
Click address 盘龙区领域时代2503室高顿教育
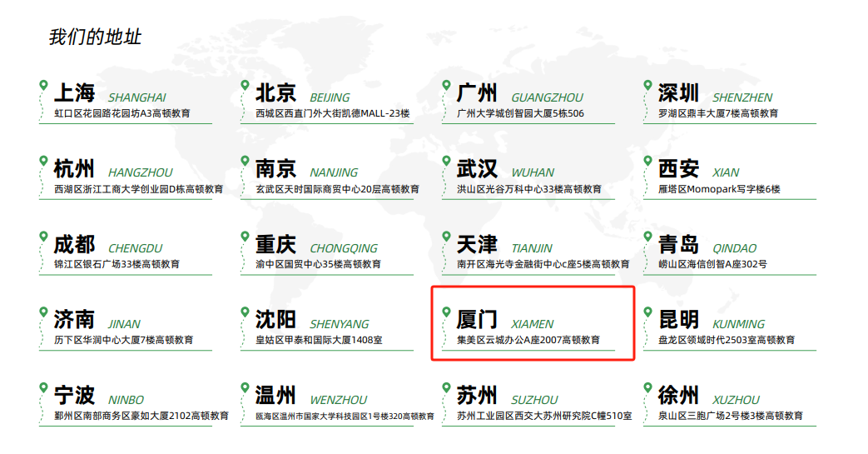[x=727, y=340]
